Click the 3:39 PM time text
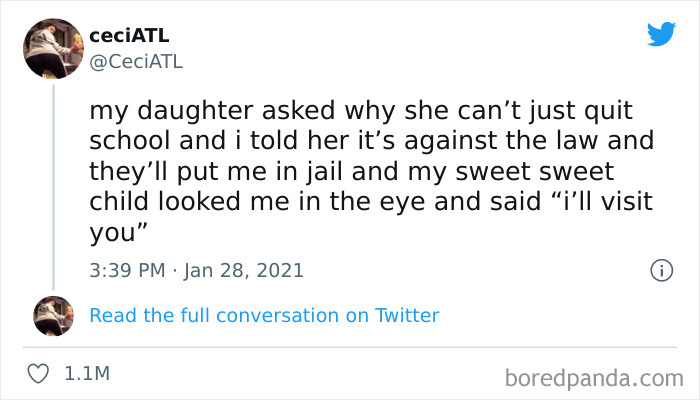 coord(125,270)
